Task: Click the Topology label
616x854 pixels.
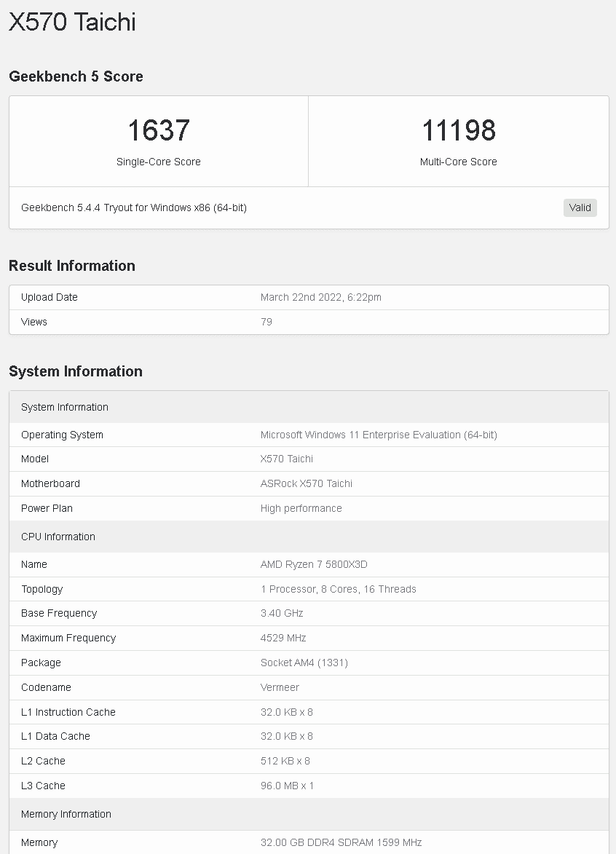Action: [x=42, y=589]
